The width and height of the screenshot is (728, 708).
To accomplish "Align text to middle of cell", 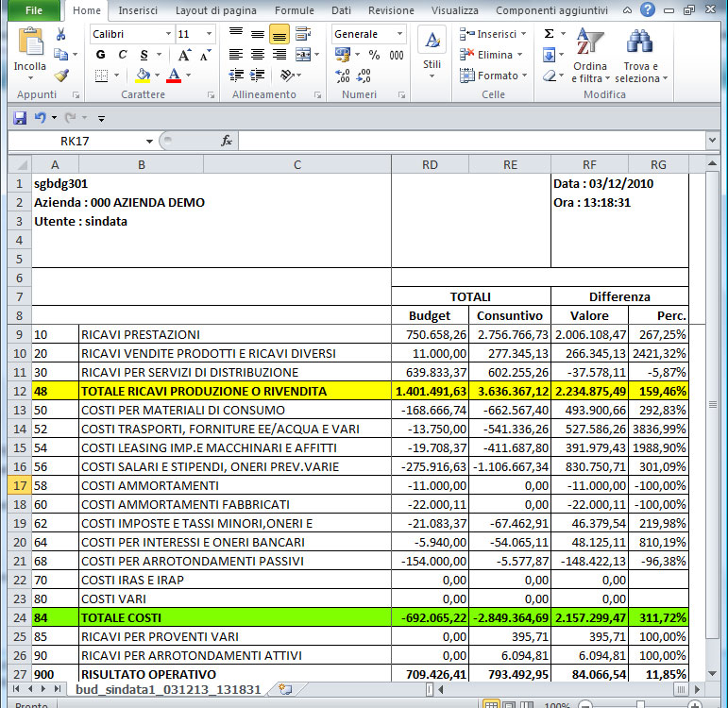I will [x=257, y=34].
